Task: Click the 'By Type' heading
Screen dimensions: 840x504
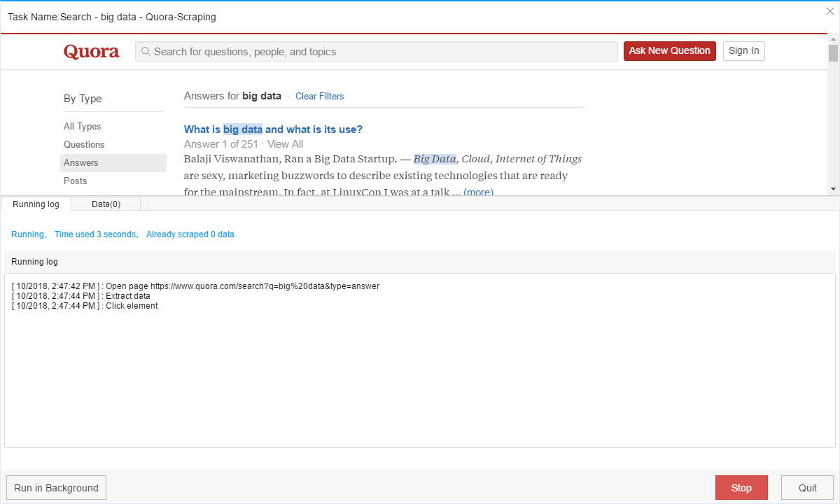Action: [x=83, y=99]
